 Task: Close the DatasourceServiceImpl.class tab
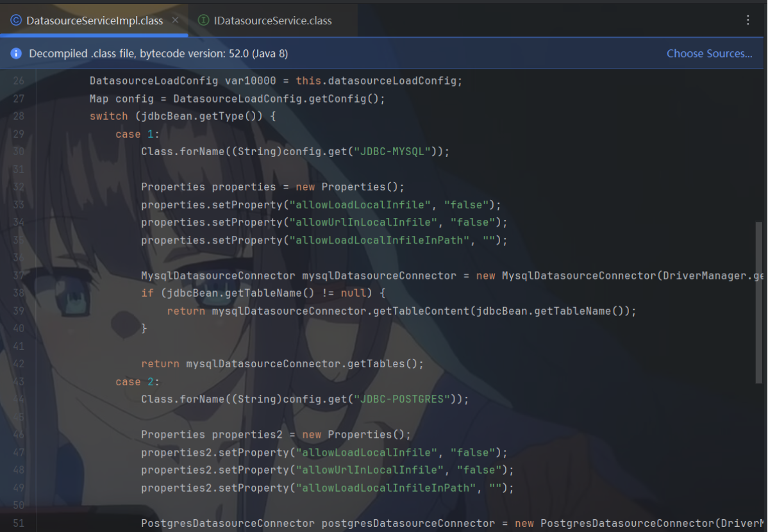[x=176, y=21]
